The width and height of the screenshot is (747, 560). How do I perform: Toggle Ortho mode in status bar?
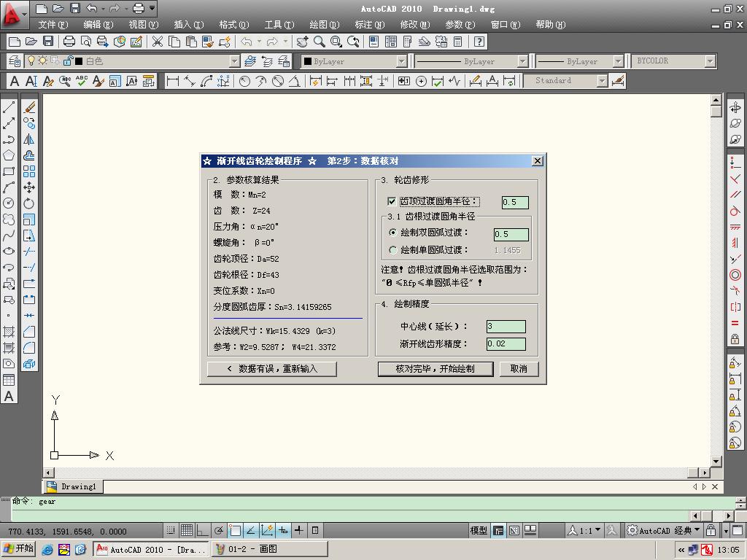click(x=203, y=530)
